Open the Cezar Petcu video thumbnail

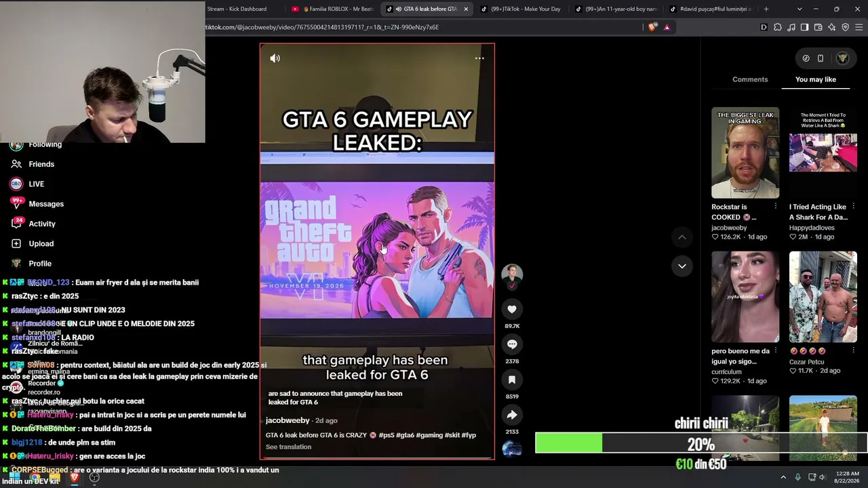click(x=823, y=297)
